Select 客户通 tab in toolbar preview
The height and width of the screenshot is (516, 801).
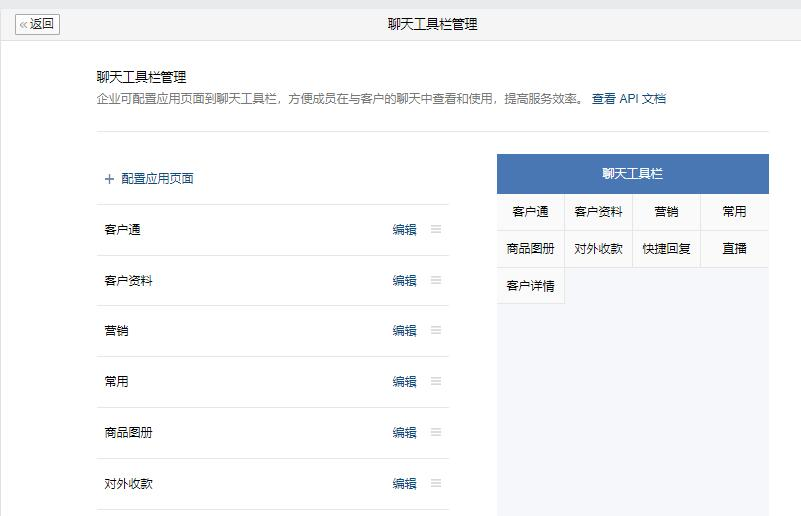pos(531,212)
